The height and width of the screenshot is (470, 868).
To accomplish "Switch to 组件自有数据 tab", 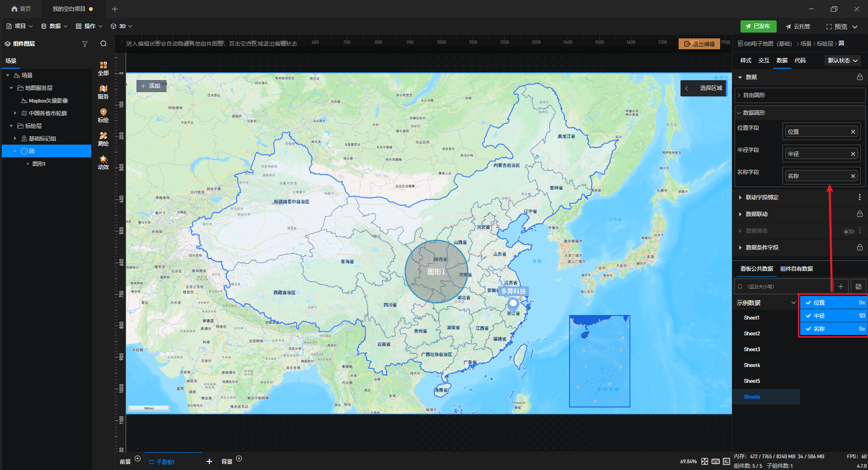I will (796, 269).
